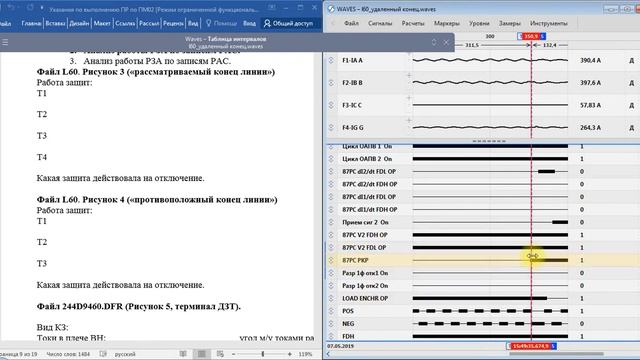Click the reorder handle of F3-IC C signal
The image size is (640, 360).
pos(331,105)
